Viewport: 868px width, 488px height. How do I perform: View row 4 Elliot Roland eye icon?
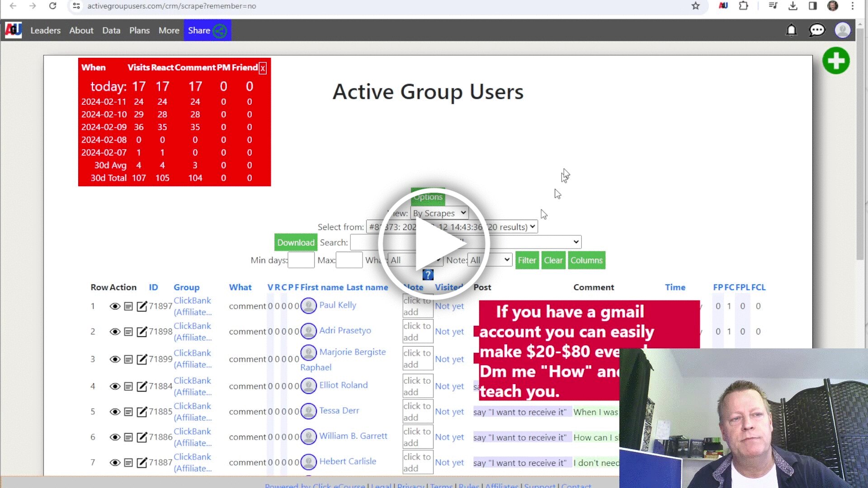pos(115,386)
